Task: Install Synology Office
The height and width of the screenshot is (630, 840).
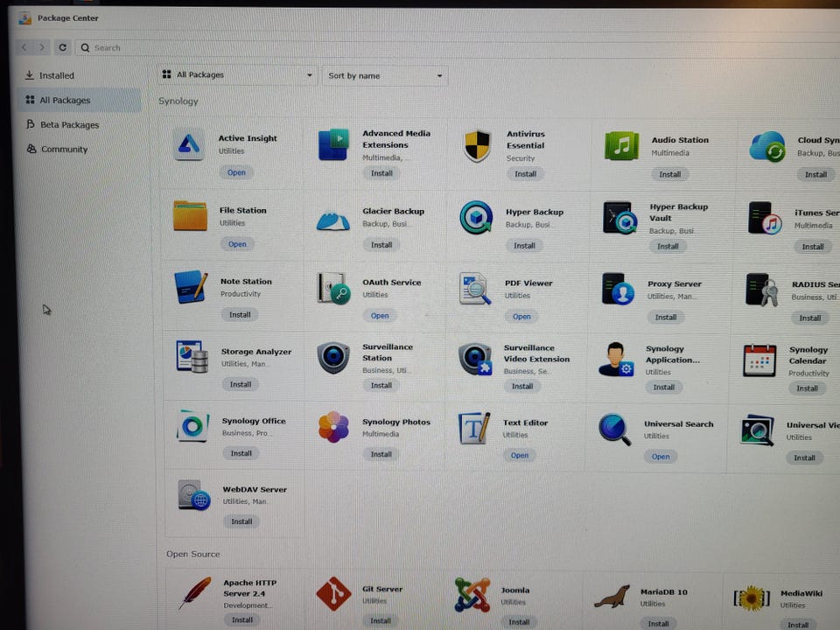Action: (x=241, y=454)
